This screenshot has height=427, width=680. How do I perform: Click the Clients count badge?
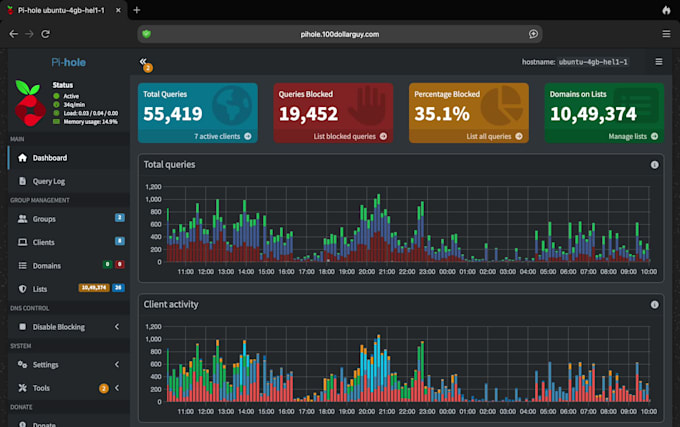pos(120,241)
